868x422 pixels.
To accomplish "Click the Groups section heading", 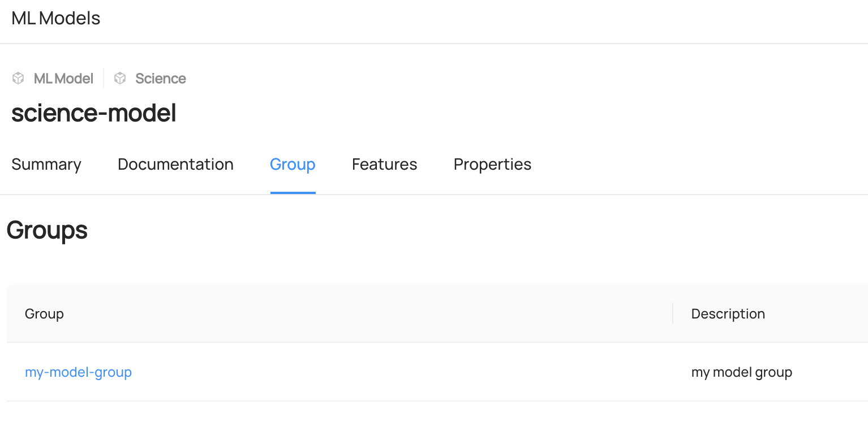I will click(x=47, y=230).
